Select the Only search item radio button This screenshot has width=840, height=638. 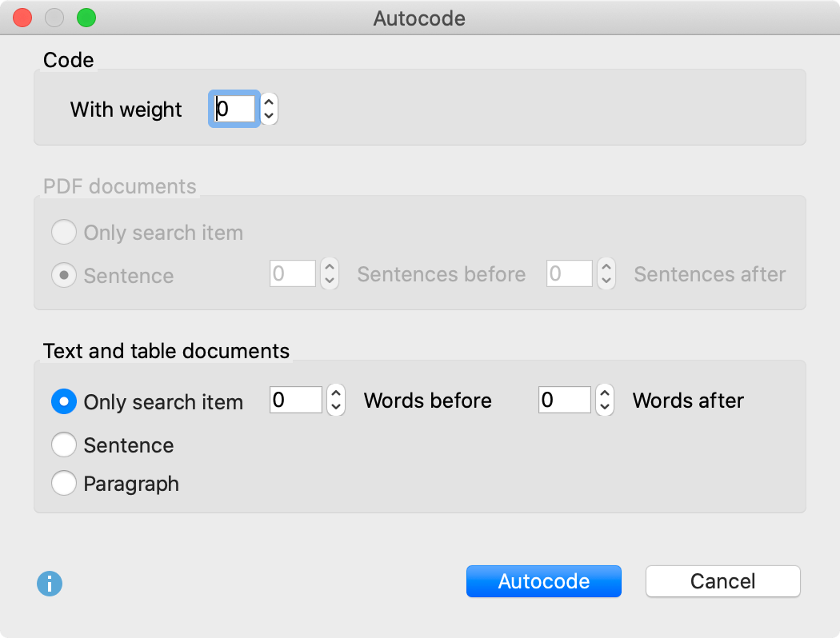(x=64, y=401)
